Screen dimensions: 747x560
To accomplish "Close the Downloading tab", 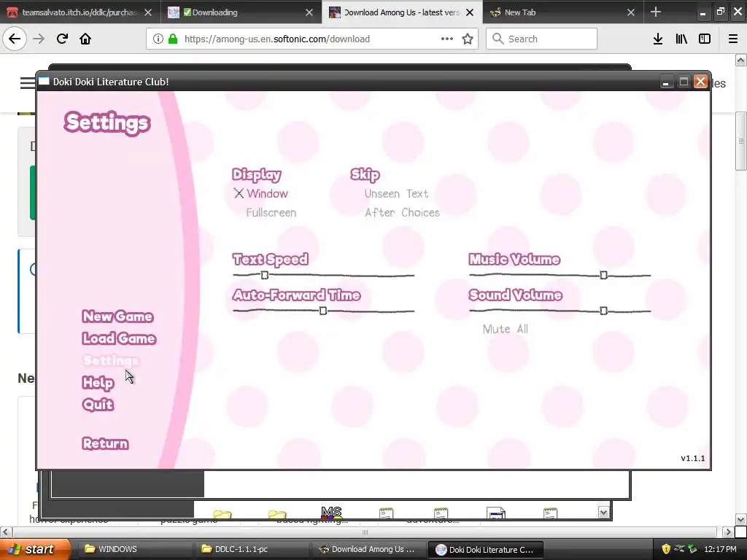I will [309, 12].
